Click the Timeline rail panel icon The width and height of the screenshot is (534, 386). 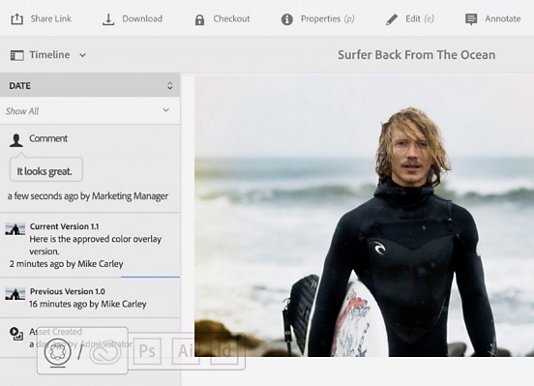(x=17, y=55)
